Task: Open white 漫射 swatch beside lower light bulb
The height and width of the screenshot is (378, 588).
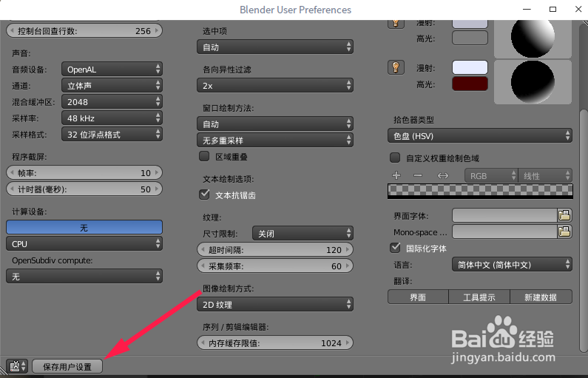Action: (x=470, y=67)
